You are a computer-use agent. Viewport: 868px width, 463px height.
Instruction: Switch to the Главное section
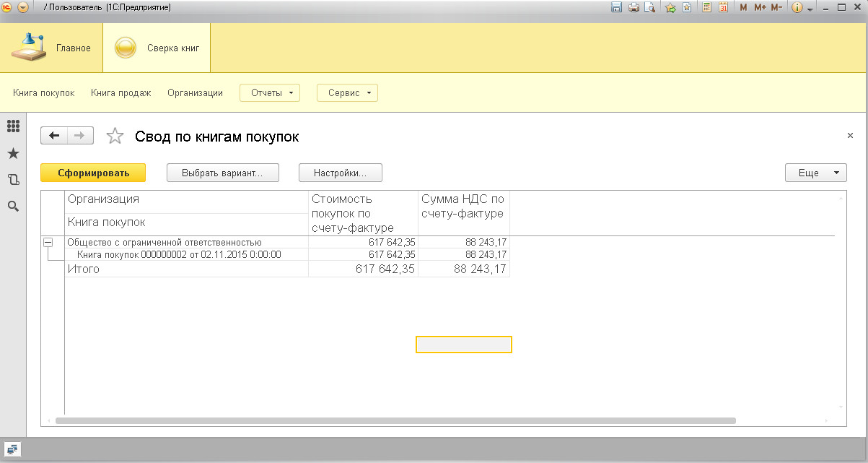[x=51, y=48]
